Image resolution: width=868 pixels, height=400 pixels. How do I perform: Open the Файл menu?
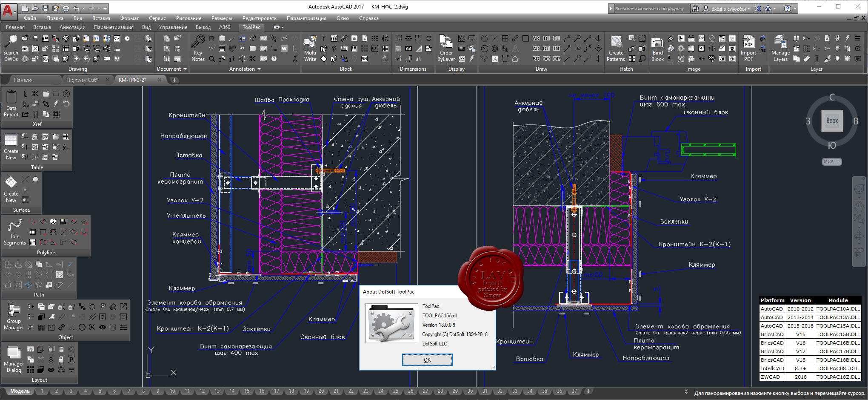pyautogui.click(x=30, y=18)
